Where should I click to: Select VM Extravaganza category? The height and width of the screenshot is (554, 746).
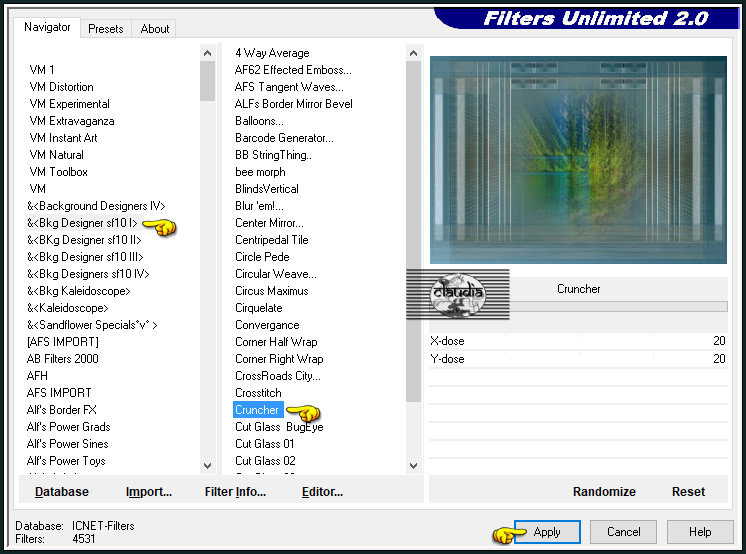[x=72, y=121]
